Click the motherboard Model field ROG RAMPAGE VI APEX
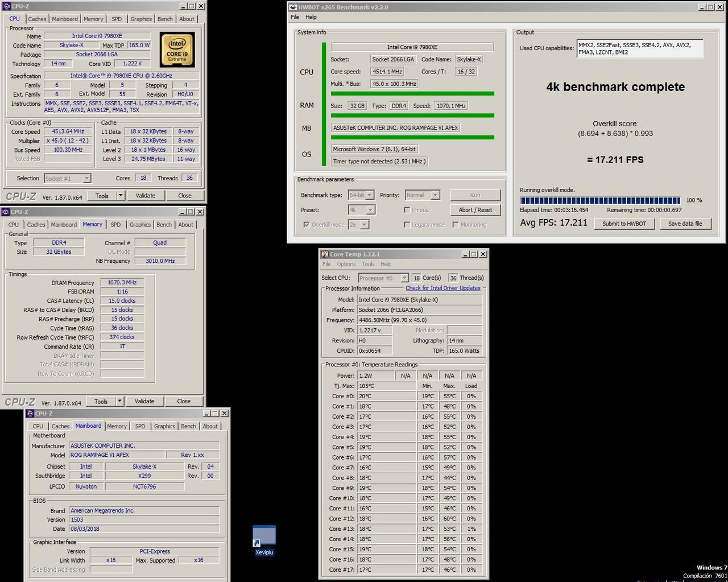The image size is (728, 582). pyautogui.click(x=117, y=455)
